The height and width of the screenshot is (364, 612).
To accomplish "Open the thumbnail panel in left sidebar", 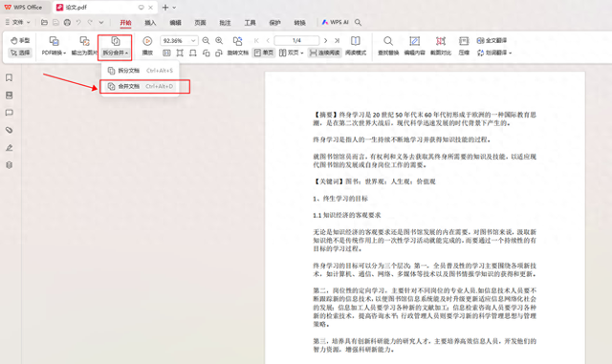I will tap(10, 96).
